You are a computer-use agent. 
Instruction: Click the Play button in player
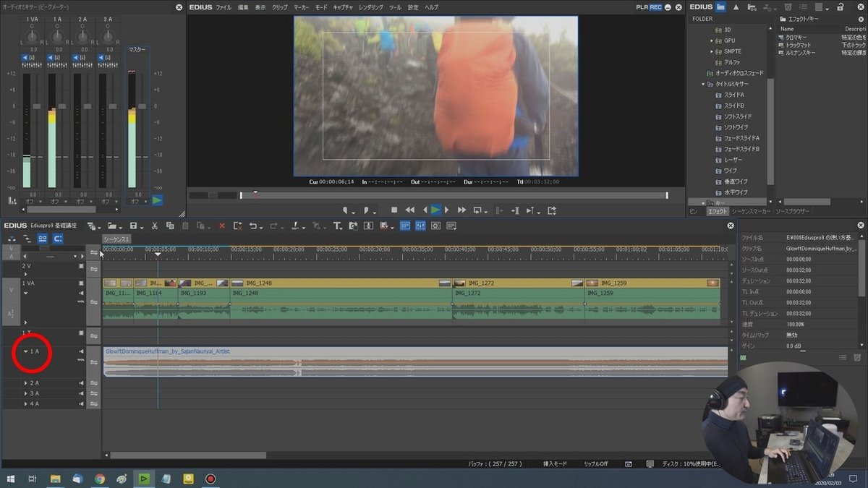pos(435,210)
